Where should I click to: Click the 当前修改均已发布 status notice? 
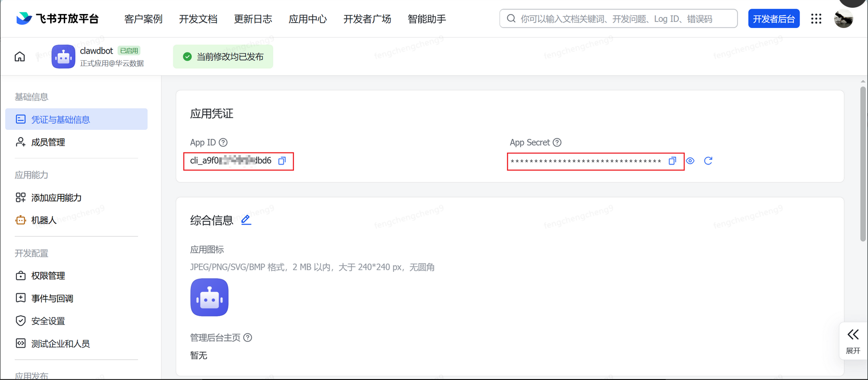(x=223, y=56)
